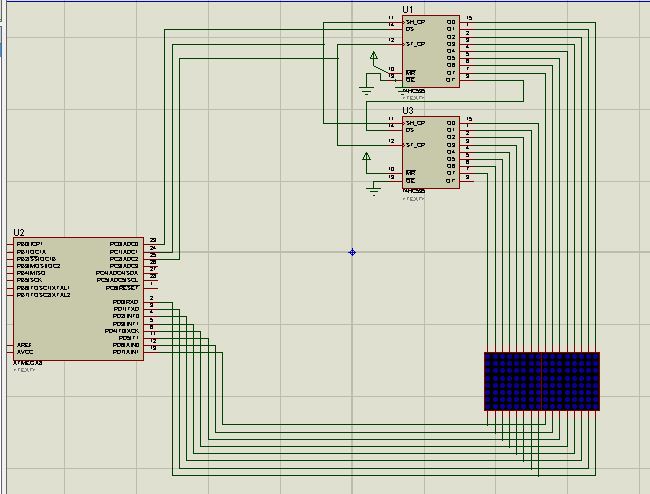
Task: Click the Q7' serial output pin of U3
Action: (467, 181)
